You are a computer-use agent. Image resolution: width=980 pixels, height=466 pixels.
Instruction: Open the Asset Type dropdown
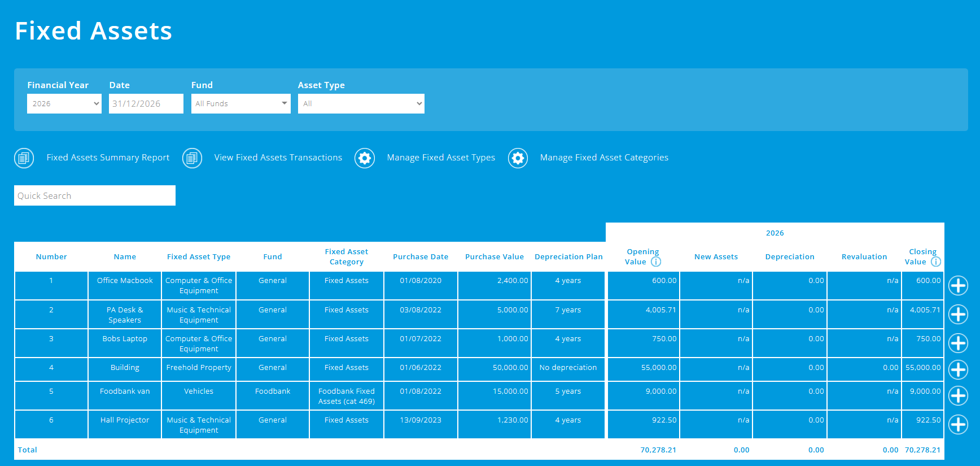point(361,103)
